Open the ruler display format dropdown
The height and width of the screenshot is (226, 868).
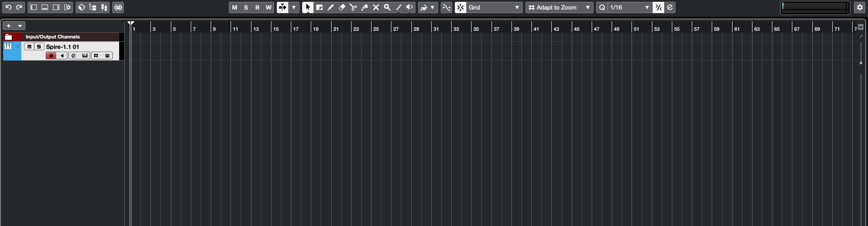(861, 27)
